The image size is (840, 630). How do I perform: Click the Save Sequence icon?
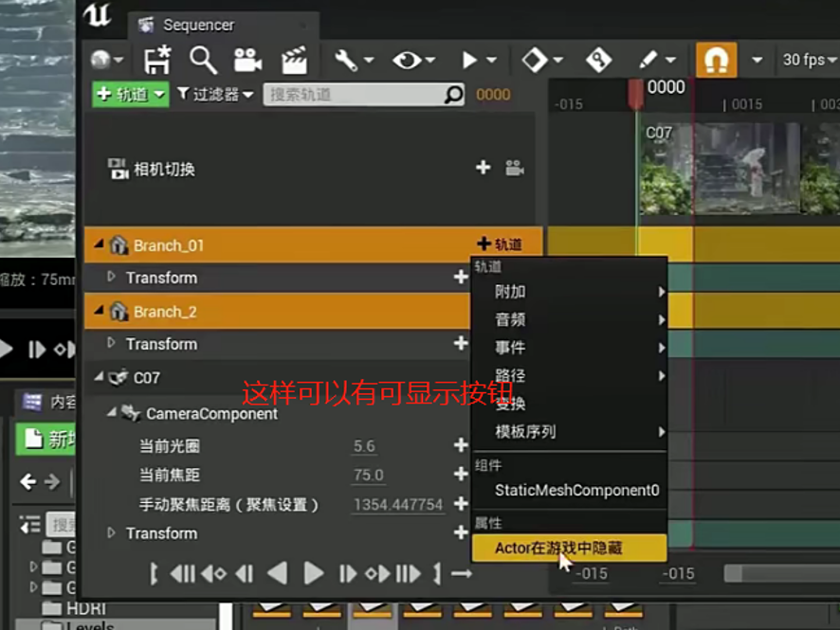tap(157, 59)
